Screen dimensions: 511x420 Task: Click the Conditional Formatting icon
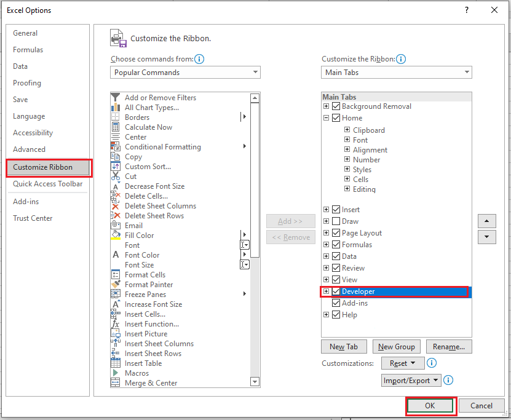(116, 146)
